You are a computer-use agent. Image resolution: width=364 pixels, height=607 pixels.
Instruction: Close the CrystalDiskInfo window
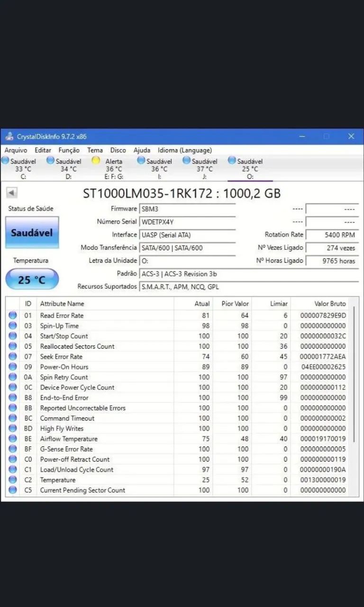point(351,136)
